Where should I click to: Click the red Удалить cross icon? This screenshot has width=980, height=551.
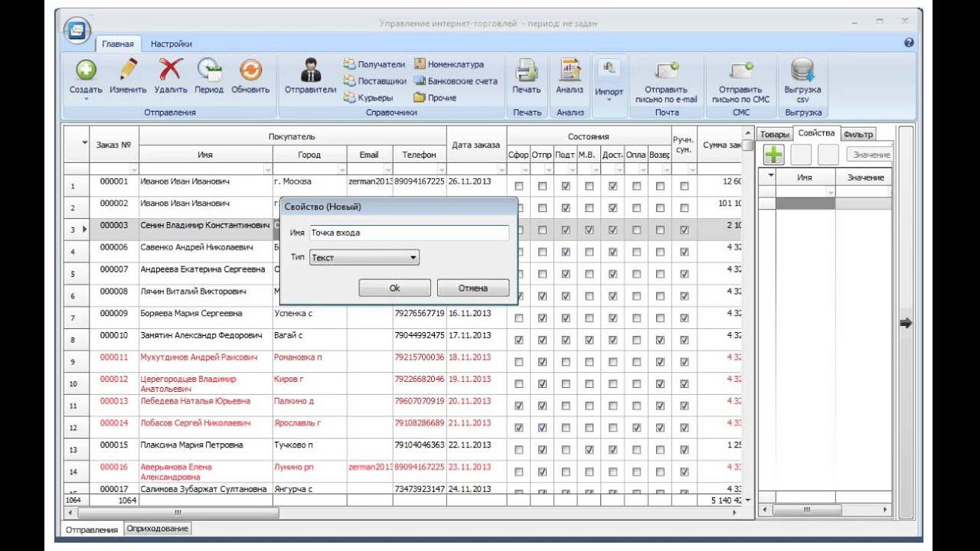170,70
